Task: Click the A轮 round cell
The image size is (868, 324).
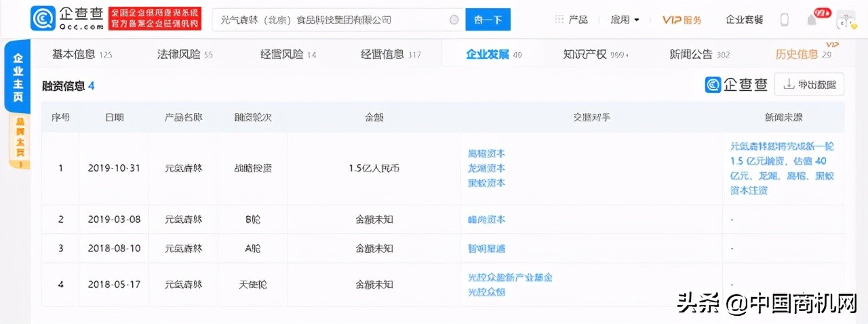Action: (x=253, y=249)
